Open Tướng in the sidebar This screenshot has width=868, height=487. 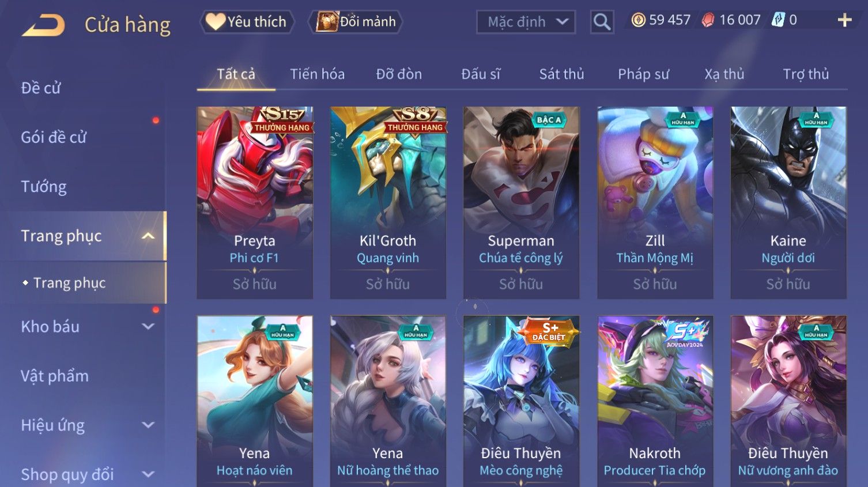(x=44, y=187)
